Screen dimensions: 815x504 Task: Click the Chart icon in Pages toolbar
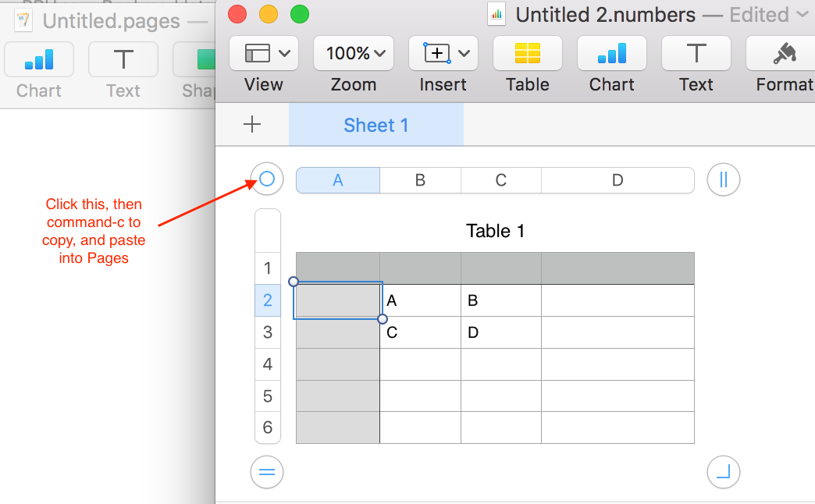[x=39, y=60]
